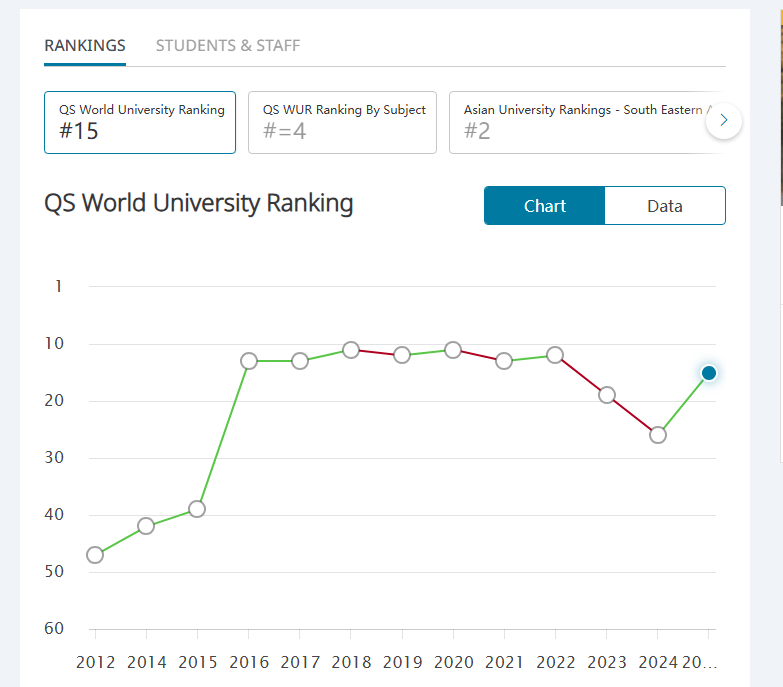The image size is (783, 687).
Task: Click the y-axis label 10
Action: (x=54, y=344)
